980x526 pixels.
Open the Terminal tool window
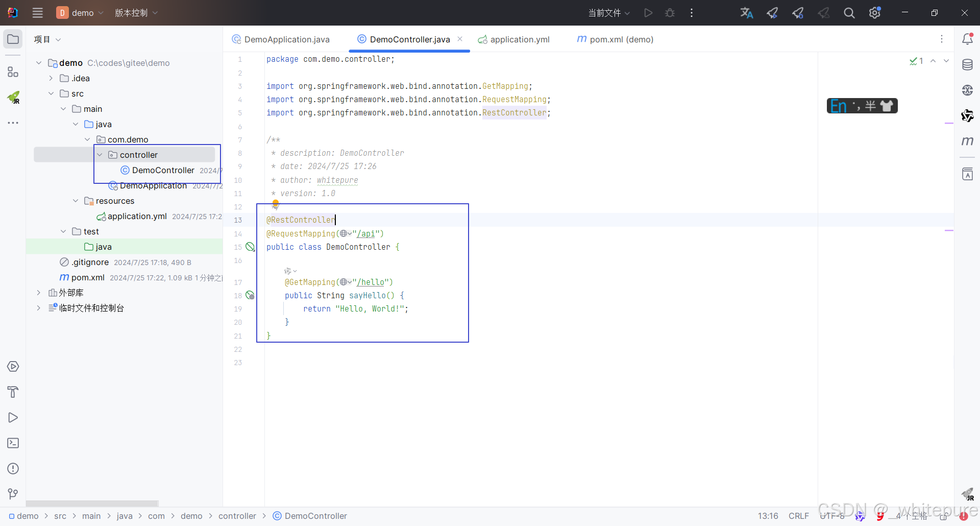(x=13, y=443)
